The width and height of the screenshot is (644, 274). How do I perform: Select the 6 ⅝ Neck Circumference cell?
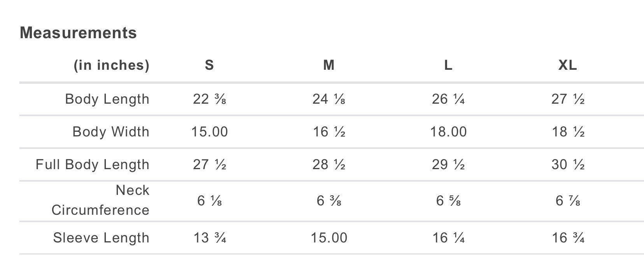click(x=448, y=200)
